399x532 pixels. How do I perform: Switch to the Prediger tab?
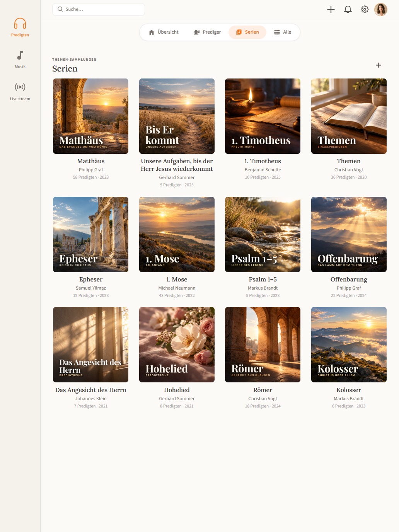pyautogui.click(x=207, y=32)
